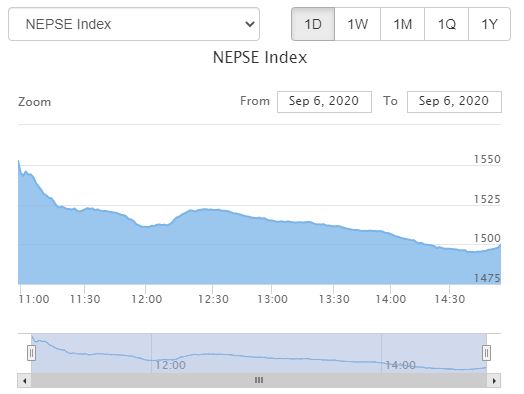Image resolution: width=524 pixels, height=394 pixels.
Task: Click the 1525 y-axis label
Action: [x=487, y=199]
